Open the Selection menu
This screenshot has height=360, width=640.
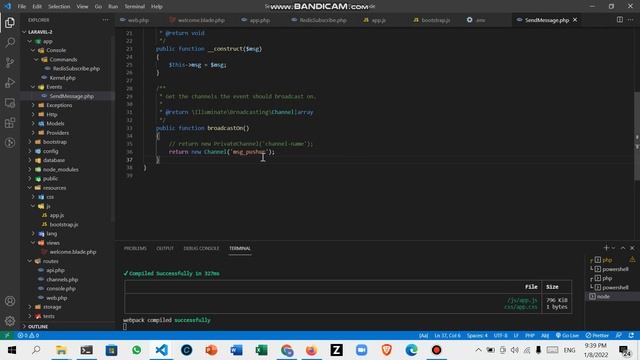click(59, 7)
